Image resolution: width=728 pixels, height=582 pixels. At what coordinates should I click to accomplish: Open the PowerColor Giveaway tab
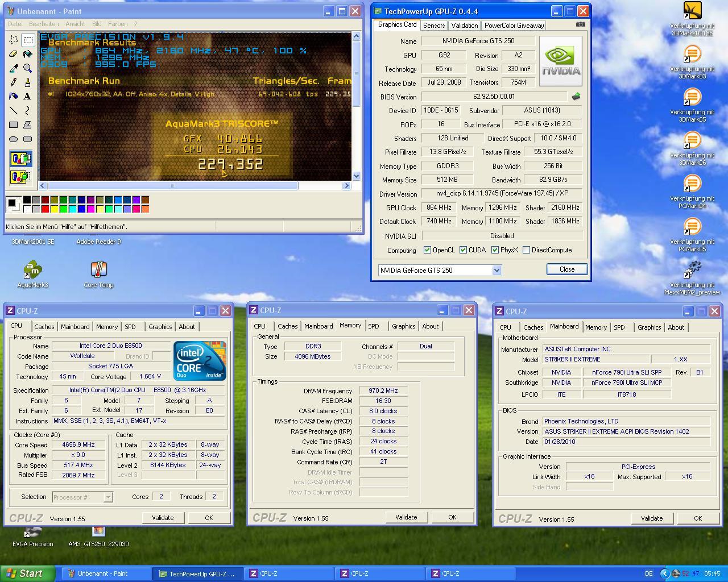pos(514,26)
